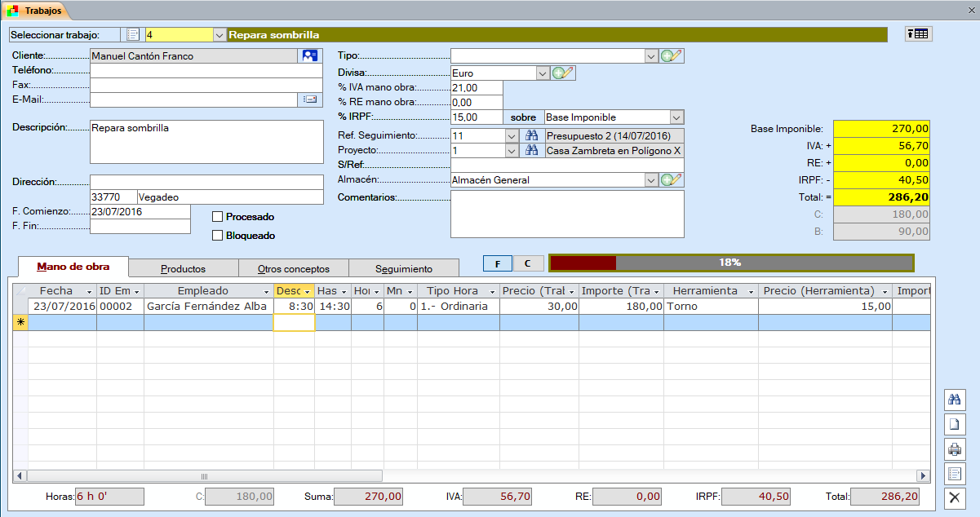Viewport: 980px width, 517px height.
Task: Click the table view icon at top right
Action: tap(918, 34)
